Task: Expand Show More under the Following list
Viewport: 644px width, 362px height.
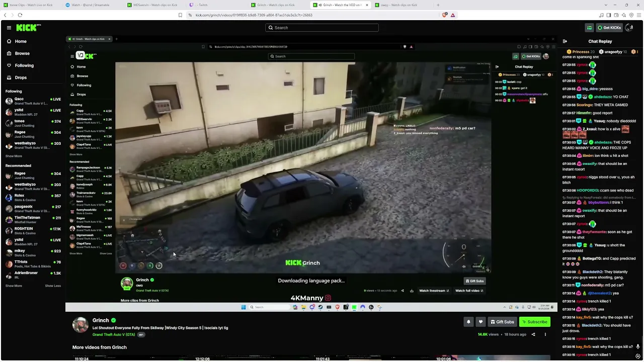Action: pos(14,156)
